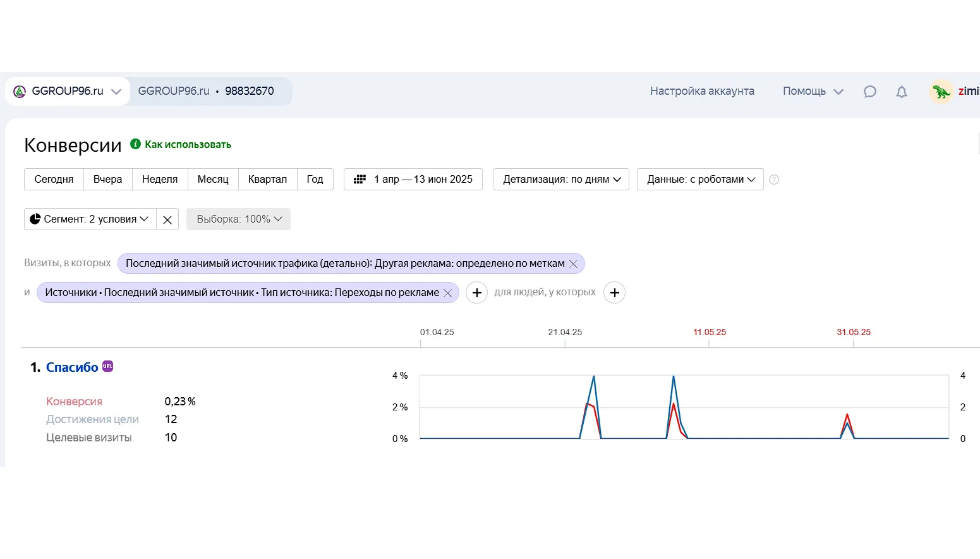Click the Конверсия metric label
Screen dimensions: 980x559
[74, 402]
